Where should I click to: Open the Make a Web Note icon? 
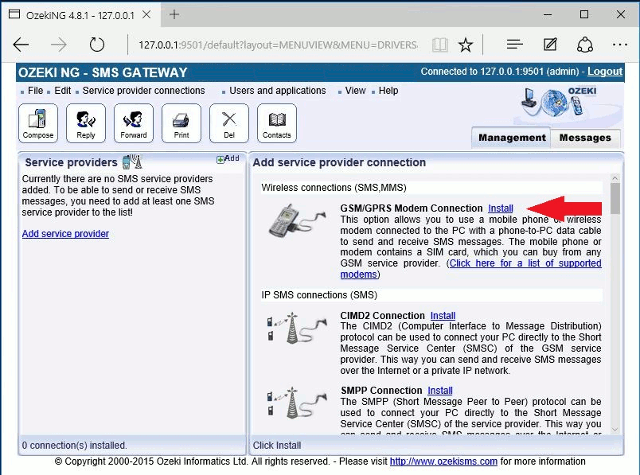(550, 44)
